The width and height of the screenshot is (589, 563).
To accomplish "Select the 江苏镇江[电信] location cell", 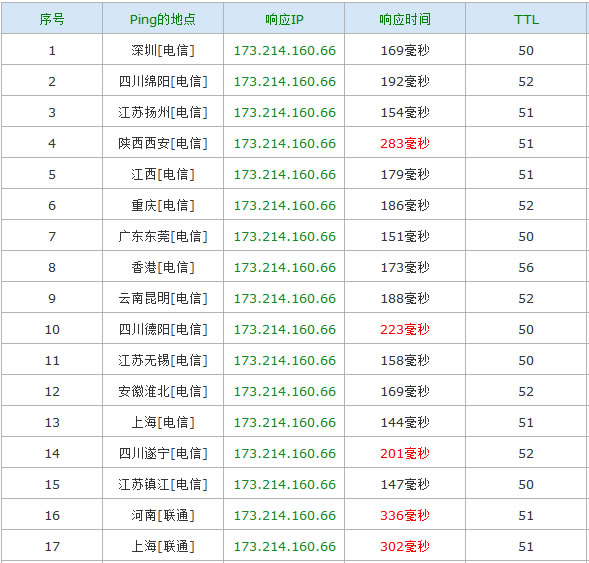I will point(163,484).
